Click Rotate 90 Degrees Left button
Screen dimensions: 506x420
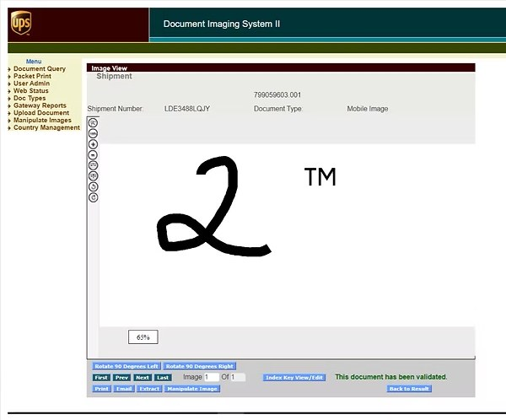126,366
